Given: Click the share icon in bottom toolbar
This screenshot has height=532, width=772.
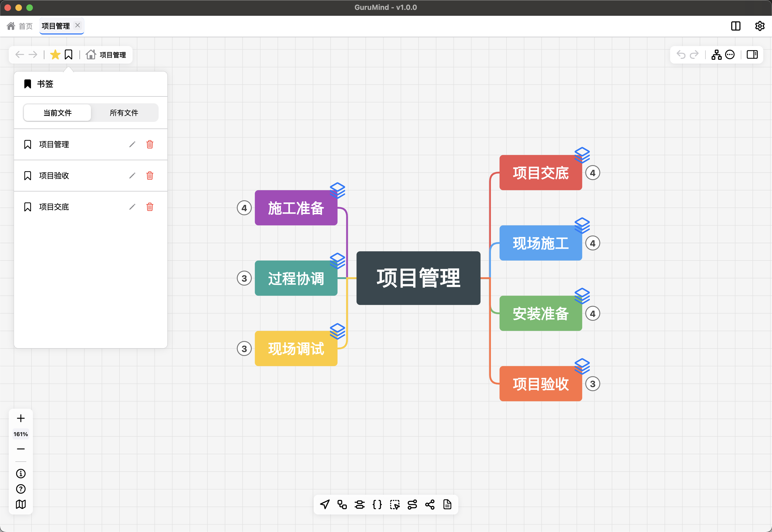Looking at the screenshot, I should click(x=430, y=505).
